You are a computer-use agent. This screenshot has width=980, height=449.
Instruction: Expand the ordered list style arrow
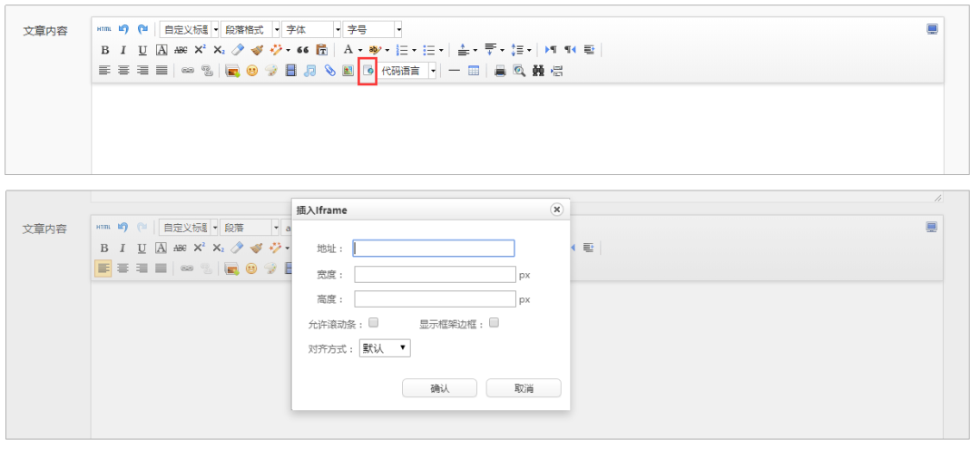coord(414,50)
